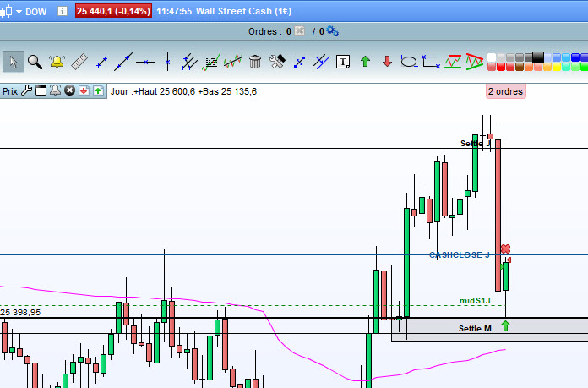Click the candlestick chart-style icon at top left
Viewport: 588px width, 388px height.
[7, 12]
